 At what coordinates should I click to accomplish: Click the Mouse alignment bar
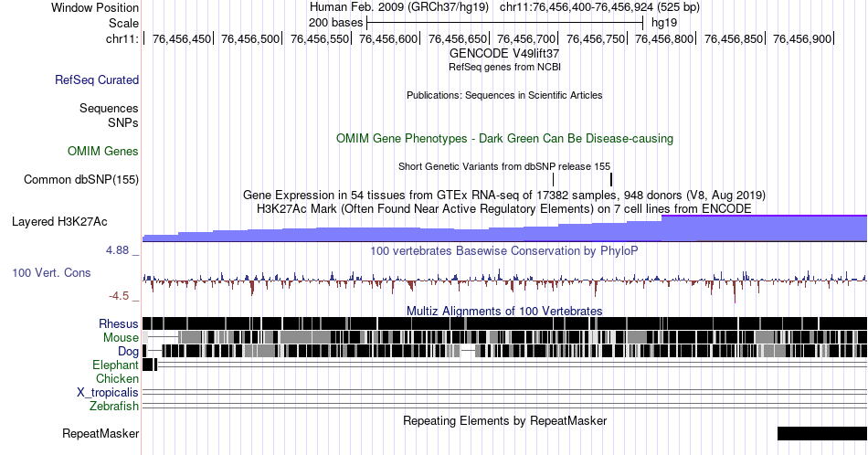pyautogui.click(x=505, y=337)
